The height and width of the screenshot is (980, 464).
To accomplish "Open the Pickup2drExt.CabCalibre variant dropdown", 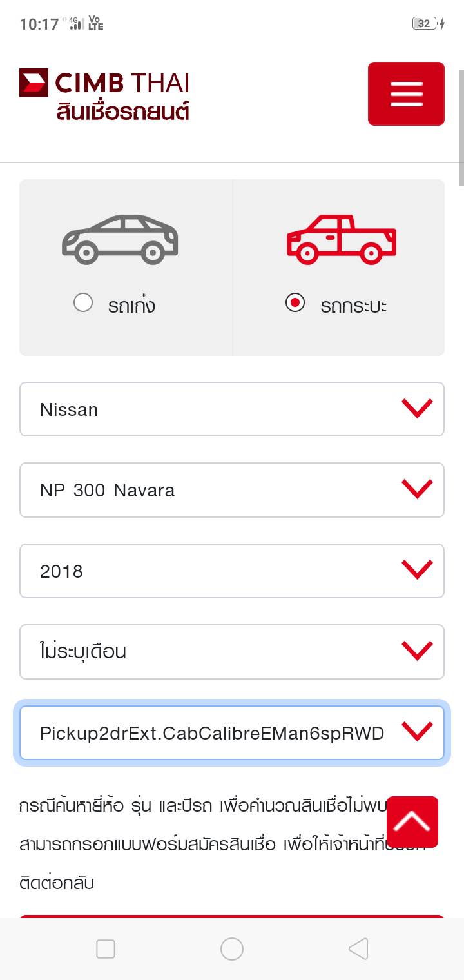I will [232, 733].
